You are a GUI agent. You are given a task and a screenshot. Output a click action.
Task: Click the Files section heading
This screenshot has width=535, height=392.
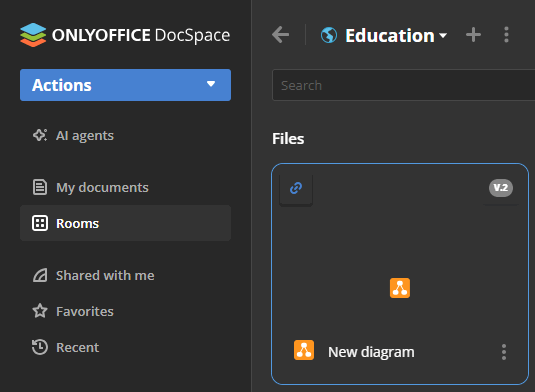pyautogui.click(x=288, y=139)
